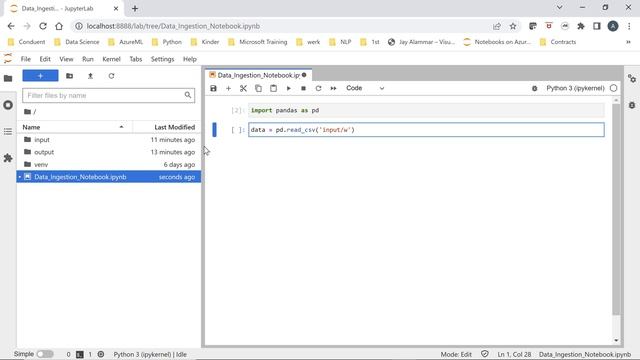Click the Mode: Edit status text
640x360 pixels.
[456, 354]
